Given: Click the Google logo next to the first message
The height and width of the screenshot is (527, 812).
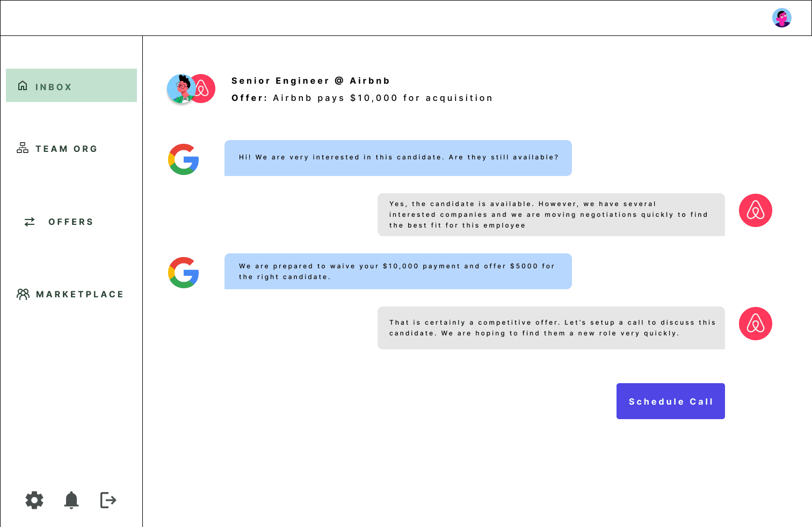Looking at the screenshot, I should coord(184,159).
